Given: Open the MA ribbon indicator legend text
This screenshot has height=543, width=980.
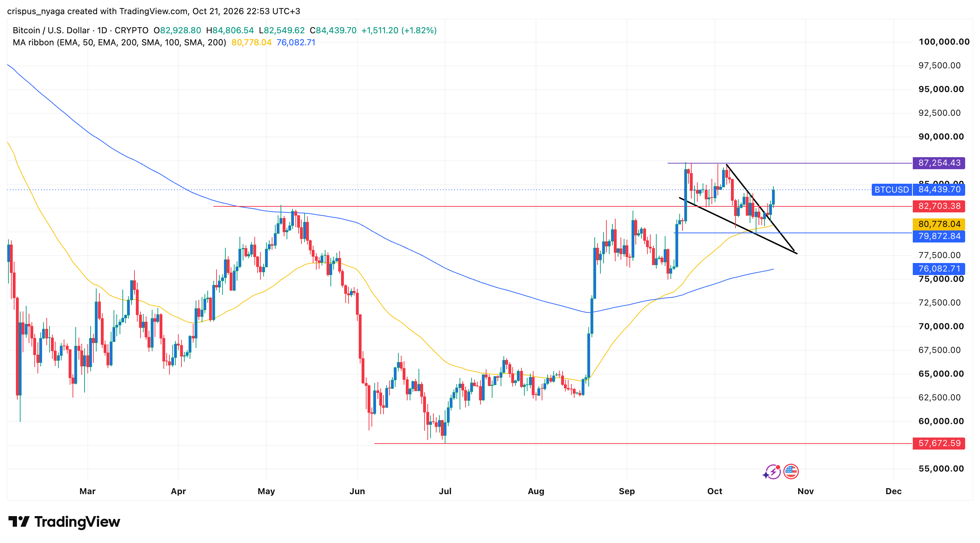Looking at the screenshot, I should [119, 42].
